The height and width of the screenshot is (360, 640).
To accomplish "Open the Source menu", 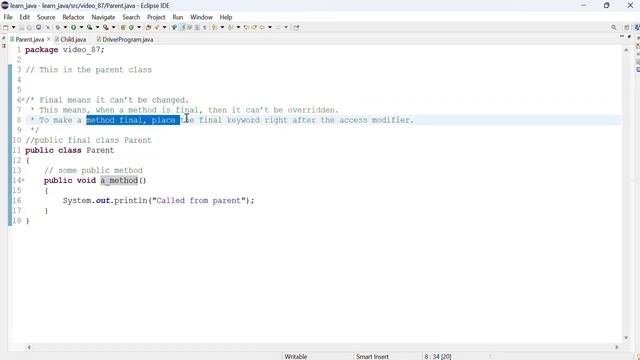I will (x=46, y=17).
